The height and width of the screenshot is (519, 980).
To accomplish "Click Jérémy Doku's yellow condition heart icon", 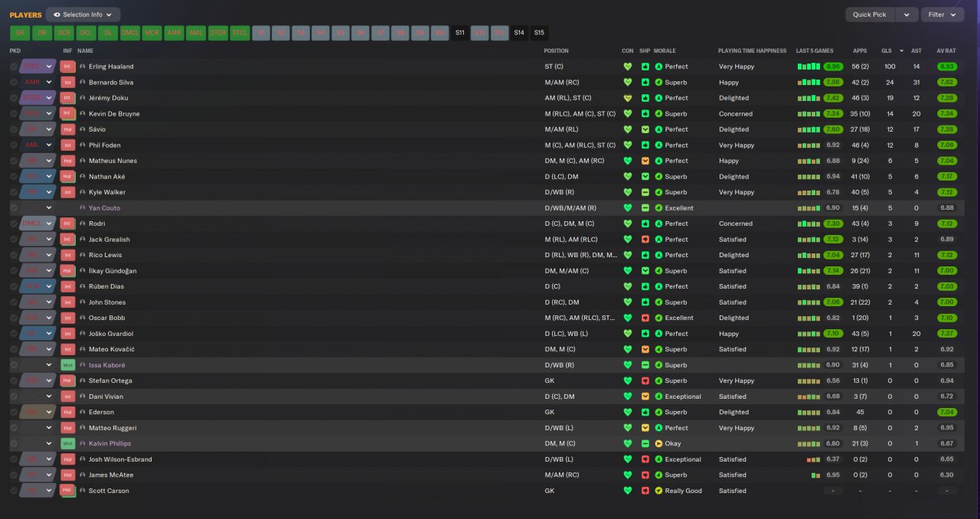I will point(628,98).
